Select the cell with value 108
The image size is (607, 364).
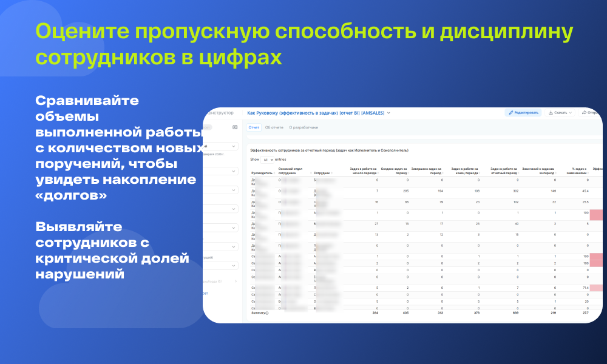point(477,190)
